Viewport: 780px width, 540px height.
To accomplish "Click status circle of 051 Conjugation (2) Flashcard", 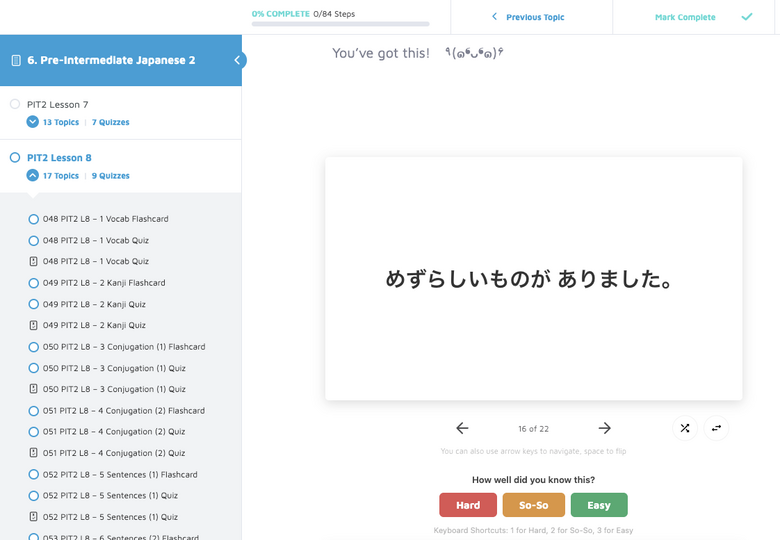I will (33, 411).
